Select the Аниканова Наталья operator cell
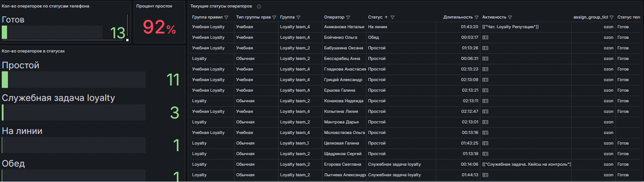 pos(344,27)
